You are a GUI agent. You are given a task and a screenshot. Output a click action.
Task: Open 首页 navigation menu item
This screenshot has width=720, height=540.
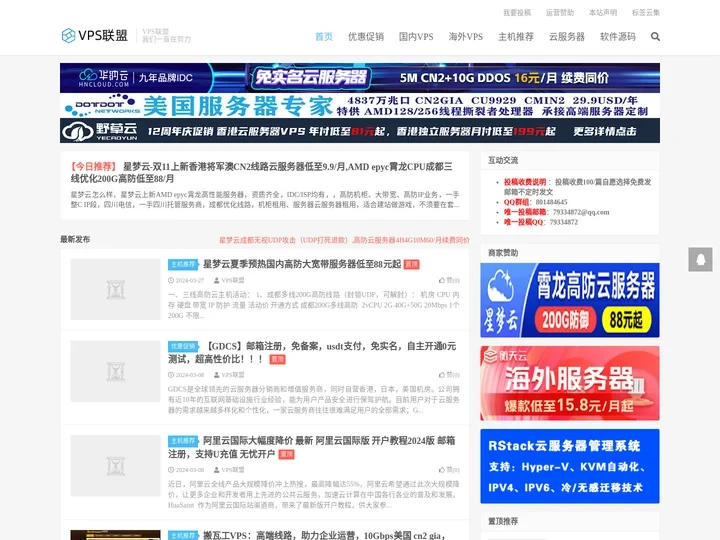tap(324, 37)
